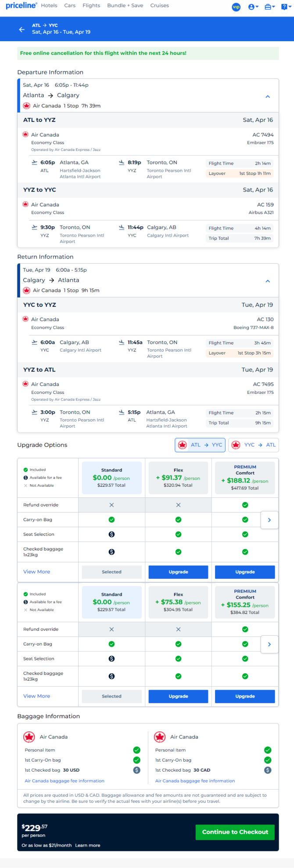The image size is (294, 868).
Task: Click Selected button in second upgrade table
Action: [x=112, y=696]
